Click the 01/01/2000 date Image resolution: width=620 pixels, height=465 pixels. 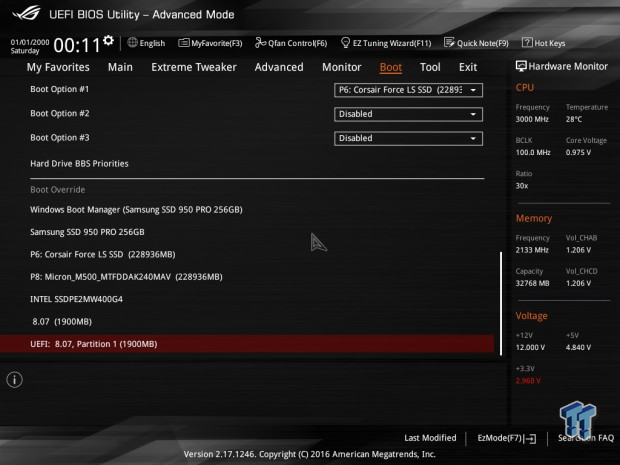[30, 42]
